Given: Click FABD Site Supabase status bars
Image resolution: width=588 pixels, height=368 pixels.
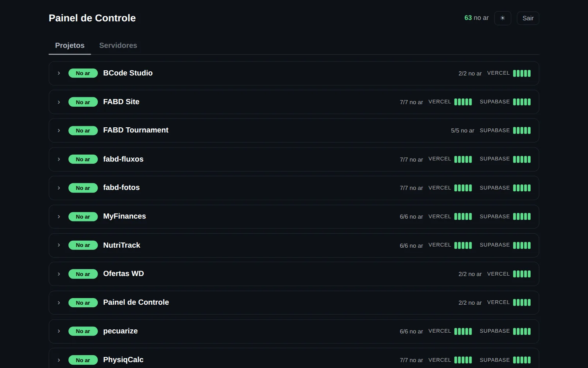Looking at the screenshot, I should tap(522, 102).
